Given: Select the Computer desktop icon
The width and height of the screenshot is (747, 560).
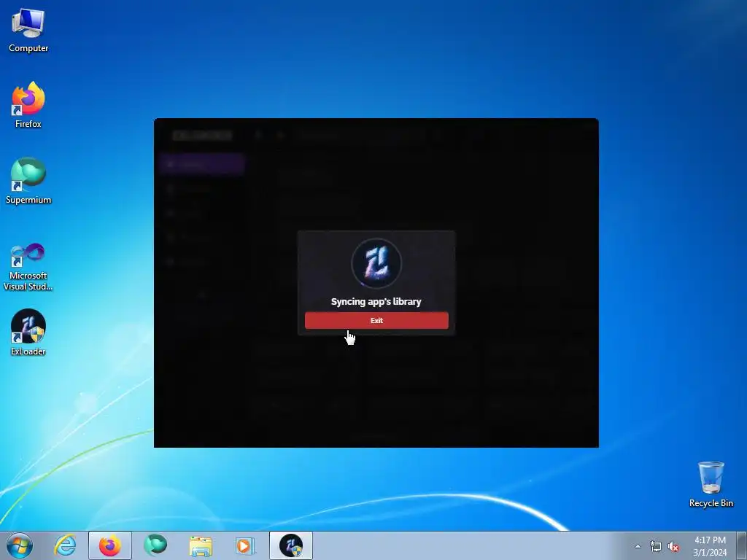Looking at the screenshot, I should [x=28, y=31].
